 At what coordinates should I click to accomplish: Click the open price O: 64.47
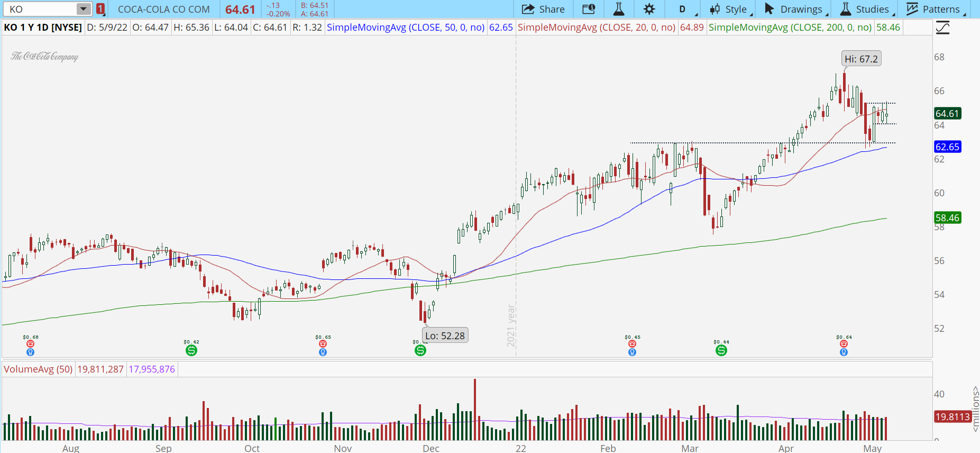[x=150, y=27]
